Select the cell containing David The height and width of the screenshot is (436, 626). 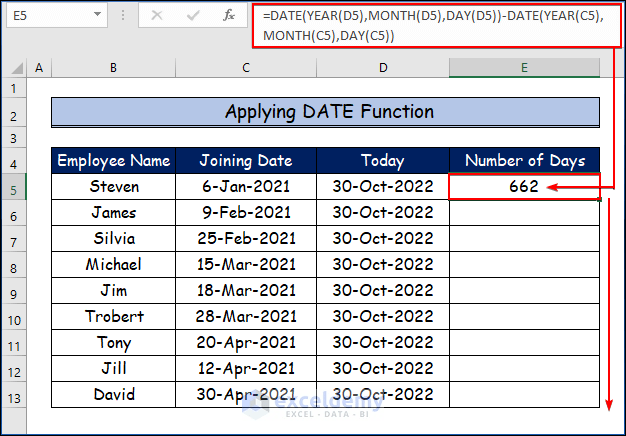113,394
